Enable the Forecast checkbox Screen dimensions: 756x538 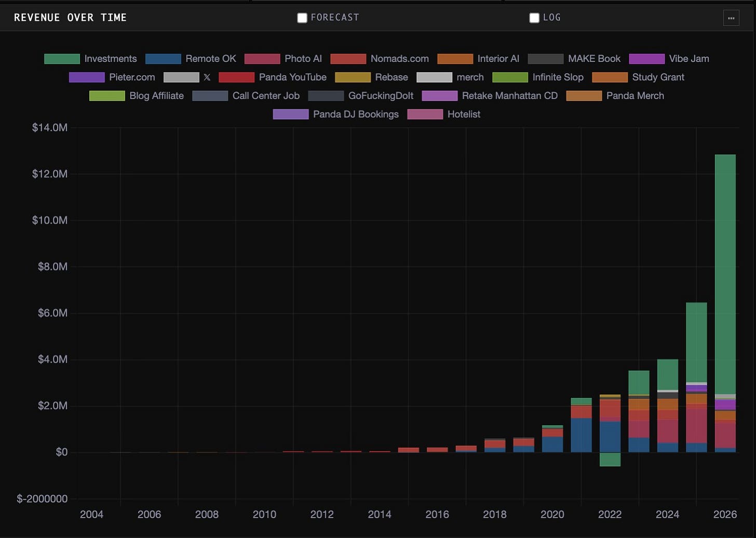tap(302, 18)
